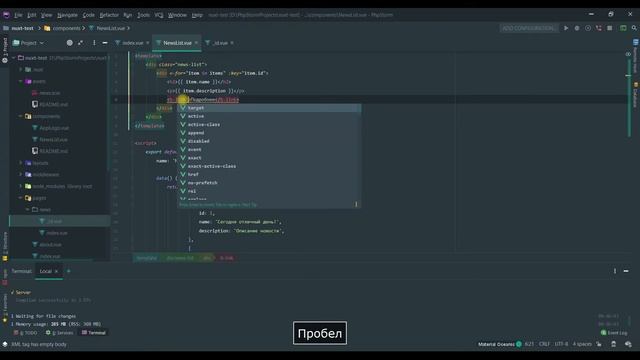Click the inspection eye widget above editor scrollbar
The image size is (640, 360).
click(x=628, y=54)
